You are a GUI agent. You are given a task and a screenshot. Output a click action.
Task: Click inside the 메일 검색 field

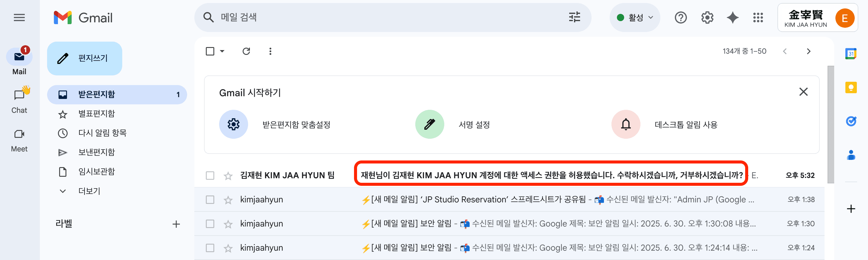(x=371, y=17)
